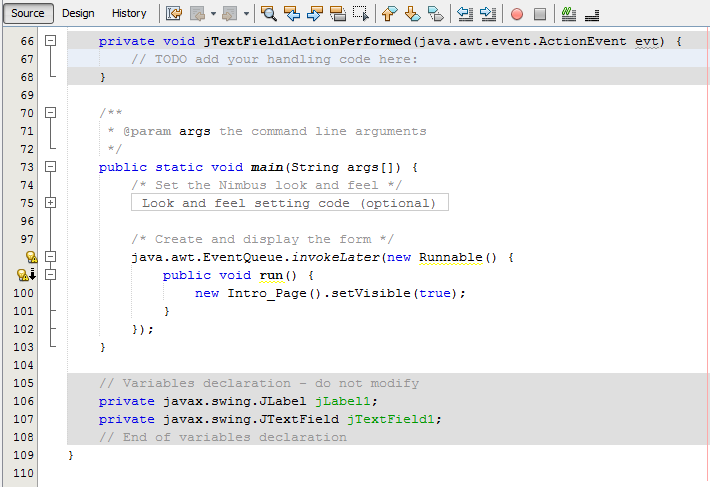710x487 pixels.
Task: Click '// End of variables declaration' comment
Action: click(223, 437)
